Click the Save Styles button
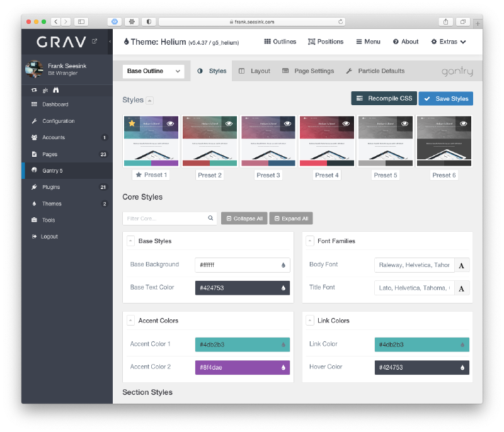 pyautogui.click(x=445, y=98)
